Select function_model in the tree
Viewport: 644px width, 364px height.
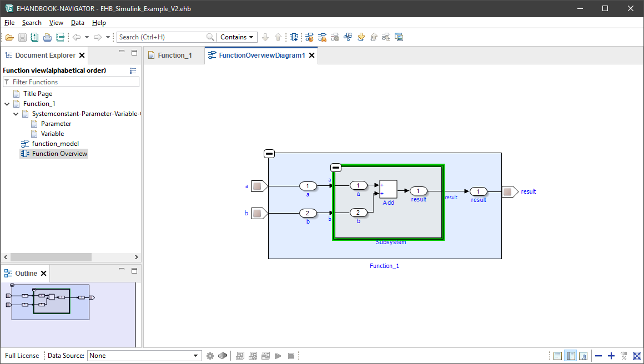coord(55,144)
